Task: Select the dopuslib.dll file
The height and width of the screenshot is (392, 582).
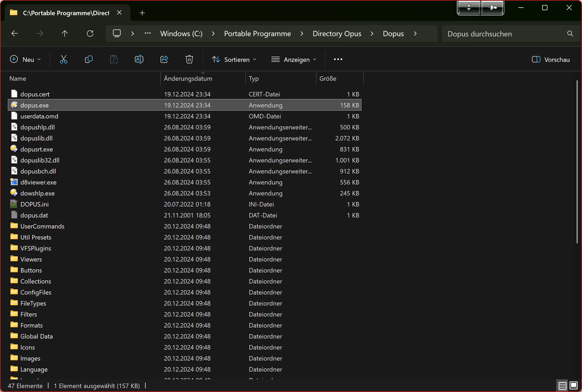Action: tap(185, 138)
